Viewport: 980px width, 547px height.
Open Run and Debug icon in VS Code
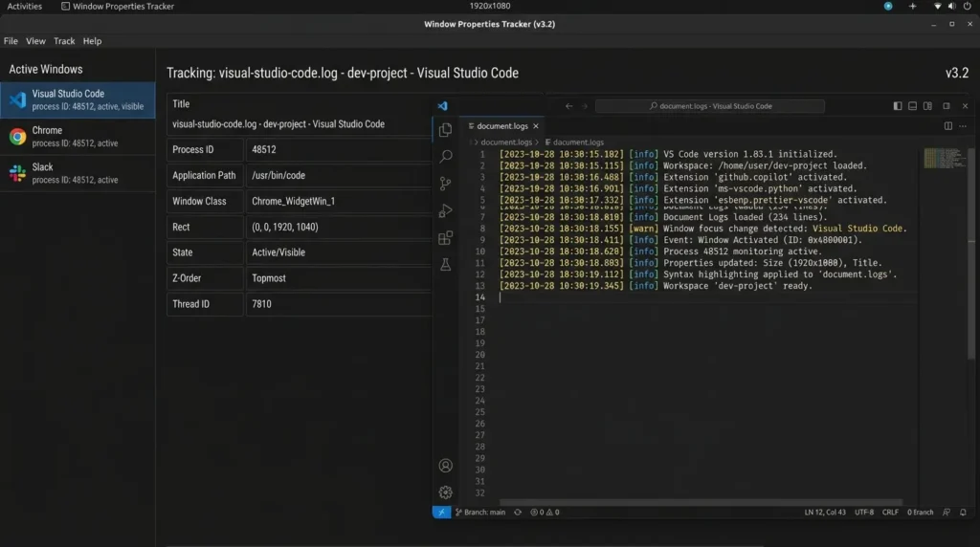tap(446, 210)
